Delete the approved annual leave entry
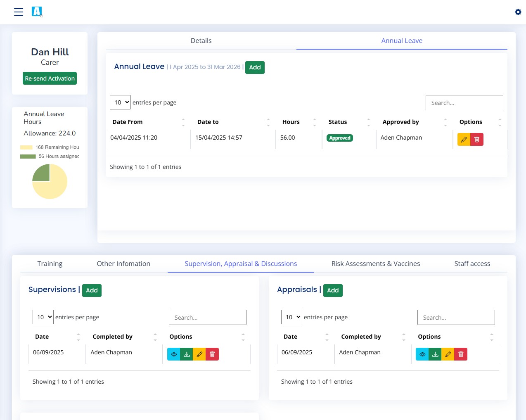The image size is (526, 420). (x=477, y=140)
